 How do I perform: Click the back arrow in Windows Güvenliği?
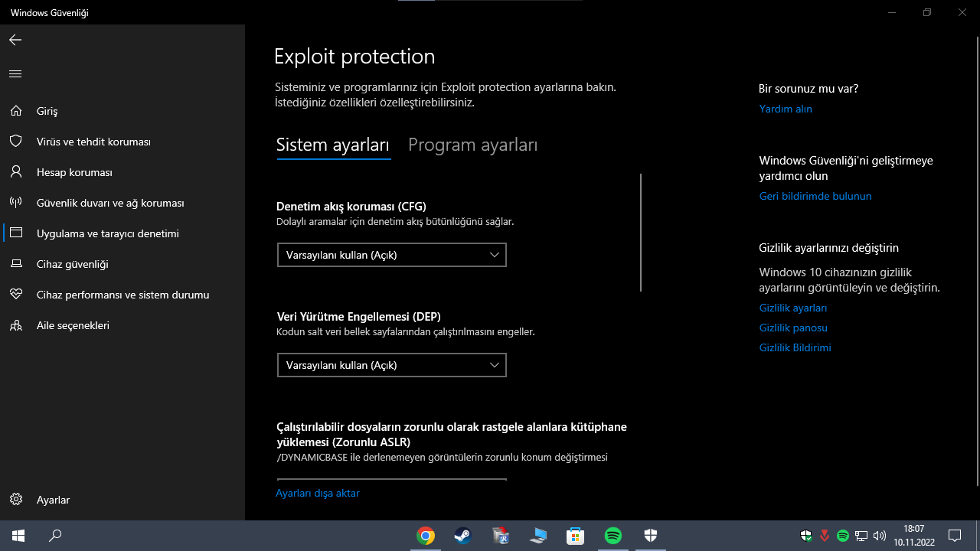(15, 40)
